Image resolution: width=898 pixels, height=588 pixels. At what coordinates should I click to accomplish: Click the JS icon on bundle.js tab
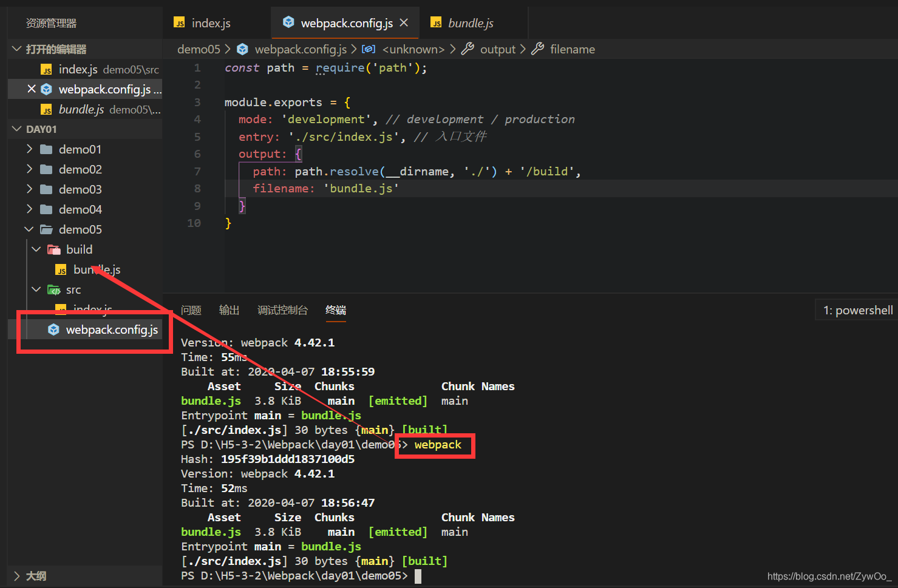[x=436, y=23]
